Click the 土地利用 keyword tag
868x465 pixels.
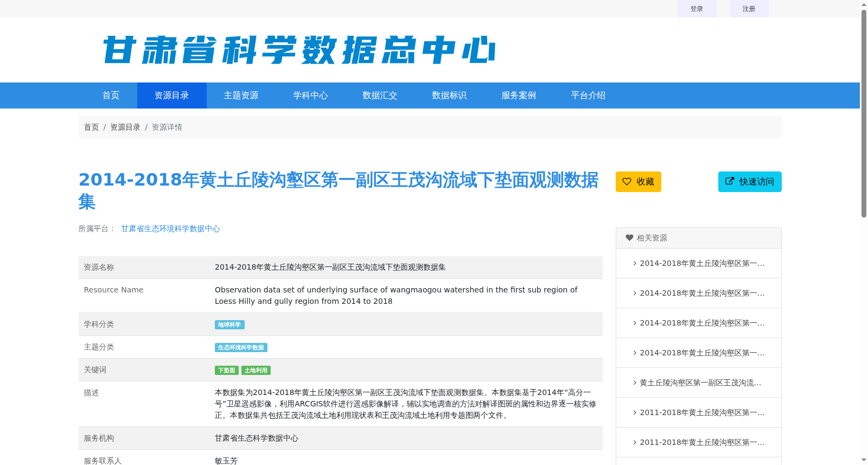(x=256, y=371)
